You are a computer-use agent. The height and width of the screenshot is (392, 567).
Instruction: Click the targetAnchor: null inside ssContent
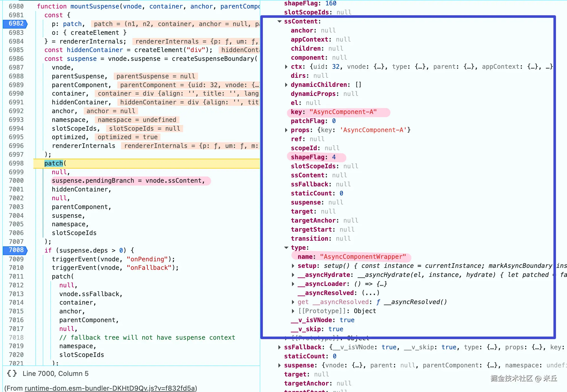pos(325,221)
